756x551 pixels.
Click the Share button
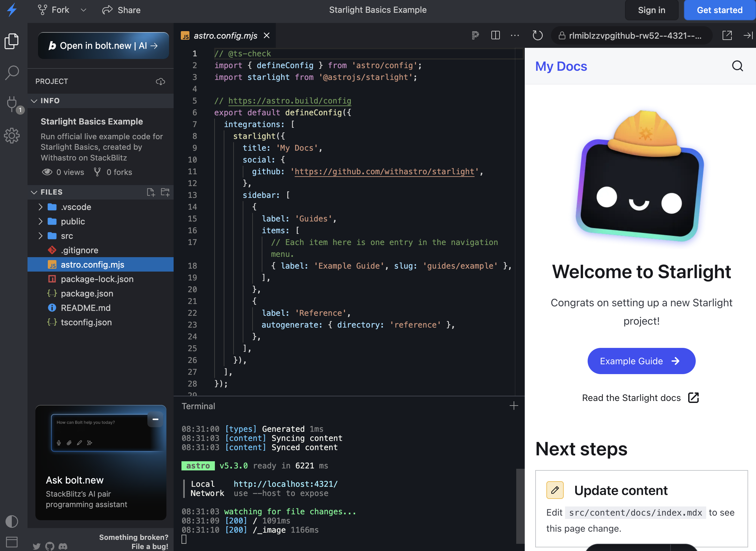coord(122,10)
